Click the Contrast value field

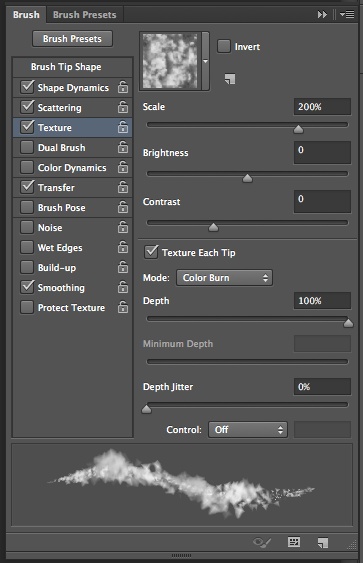322,201
